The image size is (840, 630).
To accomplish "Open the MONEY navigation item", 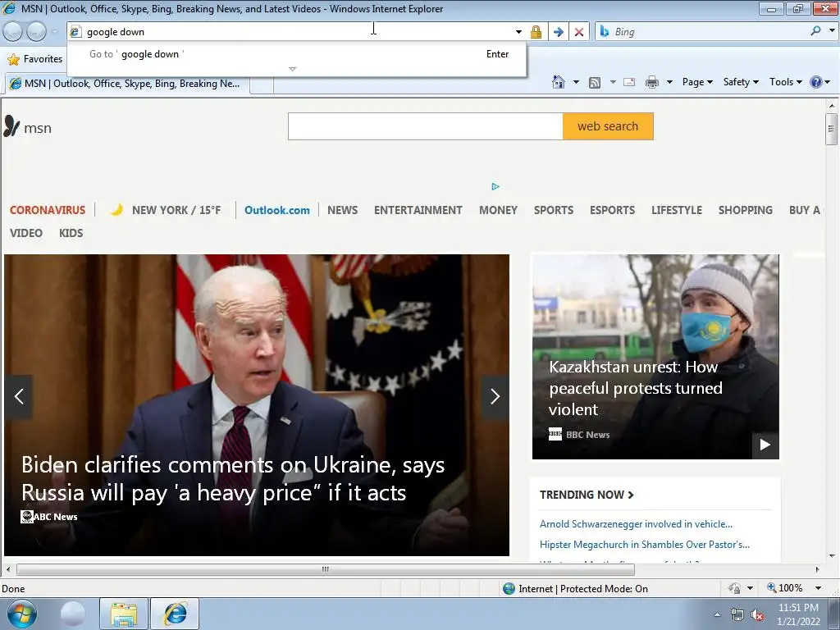I will 498,210.
